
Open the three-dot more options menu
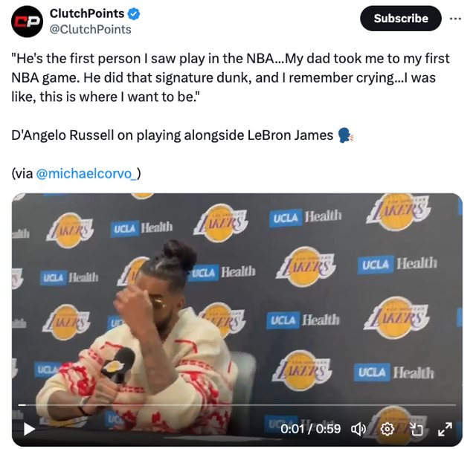pos(455,19)
